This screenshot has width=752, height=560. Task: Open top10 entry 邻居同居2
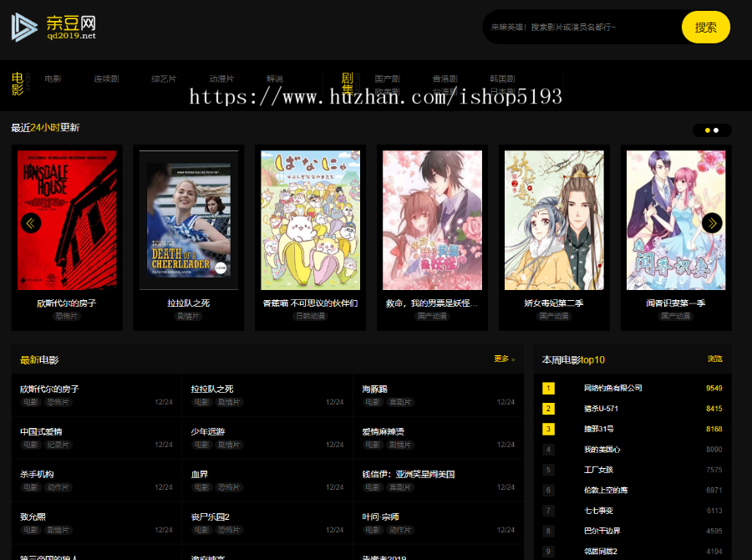(x=601, y=552)
